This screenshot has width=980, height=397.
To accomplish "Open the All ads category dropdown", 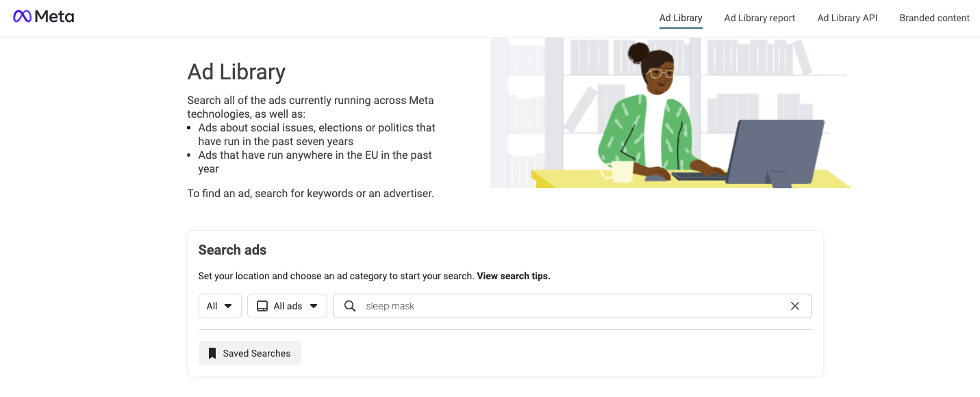I will coord(287,306).
